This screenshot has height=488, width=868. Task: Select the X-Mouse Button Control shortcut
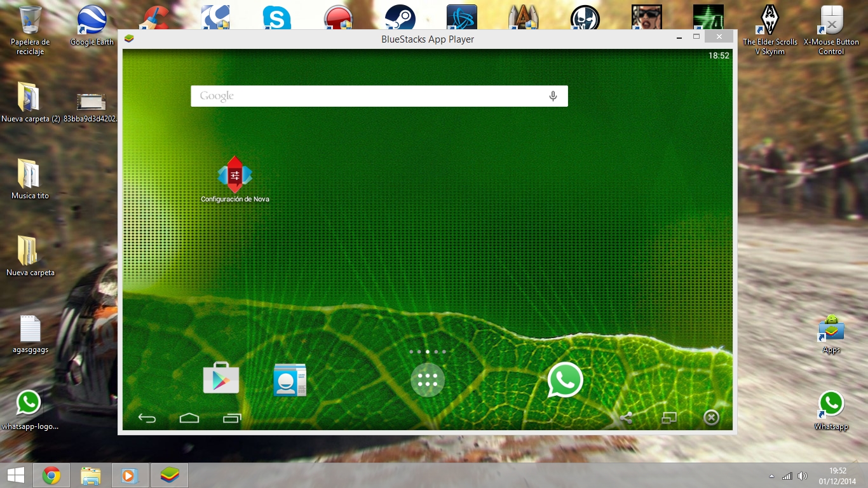tap(831, 30)
